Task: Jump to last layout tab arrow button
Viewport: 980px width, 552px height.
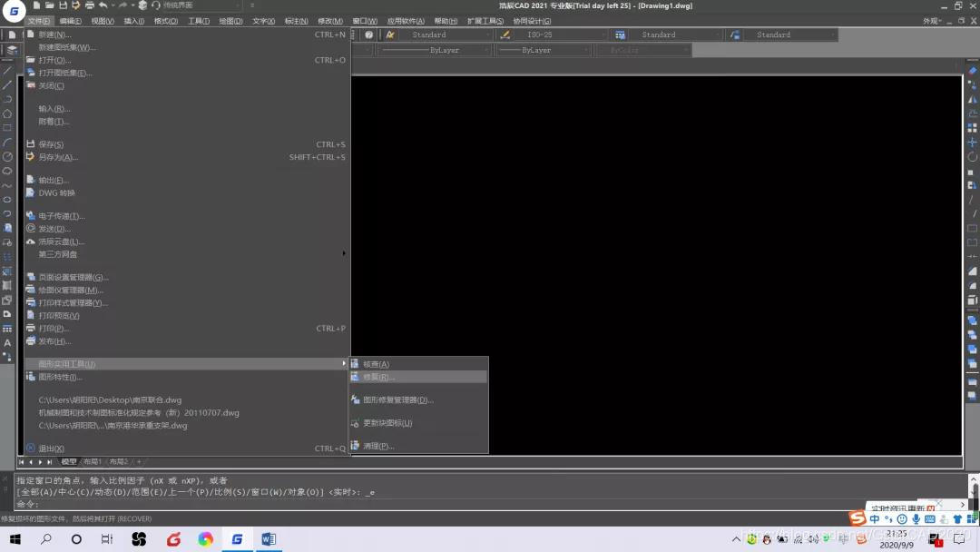Action: click(49, 461)
